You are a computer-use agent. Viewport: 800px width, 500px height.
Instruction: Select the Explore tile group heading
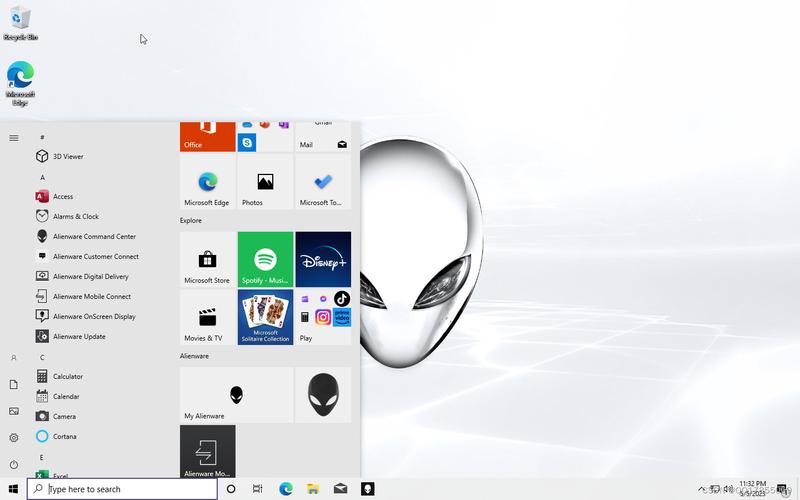[x=191, y=220]
